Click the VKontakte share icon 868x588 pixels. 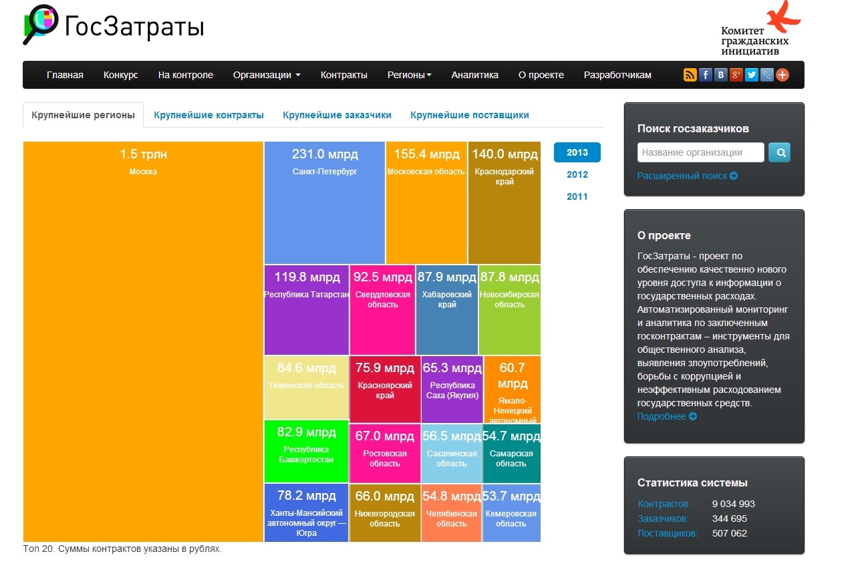click(x=720, y=75)
